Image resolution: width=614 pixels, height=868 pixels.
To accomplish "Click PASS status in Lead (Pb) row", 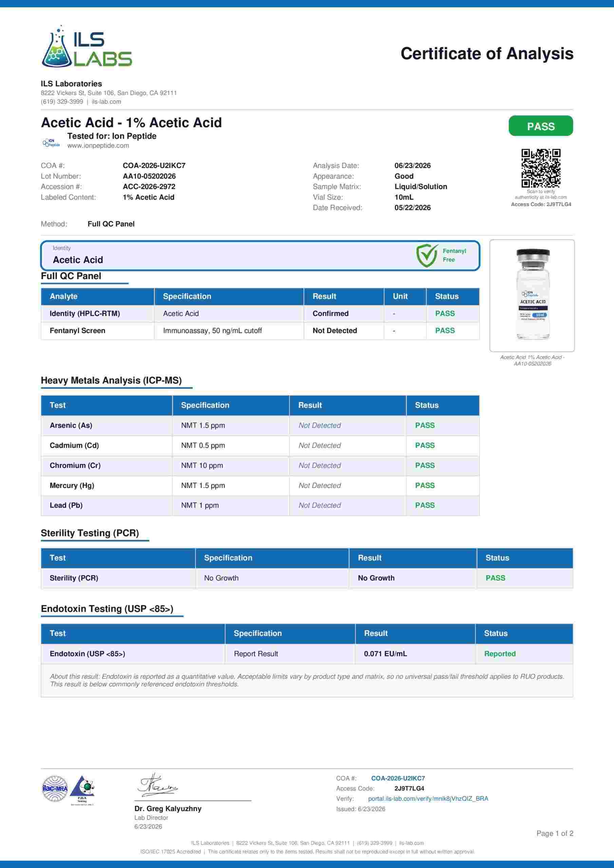I will [x=424, y=505].
